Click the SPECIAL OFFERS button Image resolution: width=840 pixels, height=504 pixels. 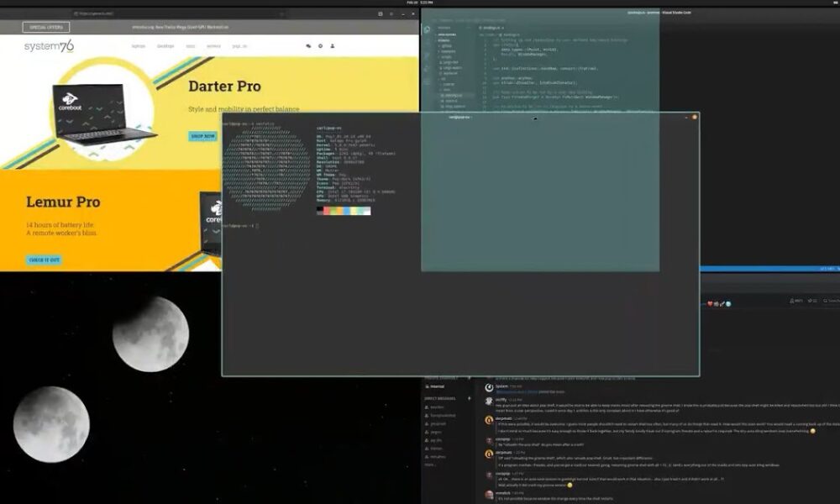coord(46,27)
